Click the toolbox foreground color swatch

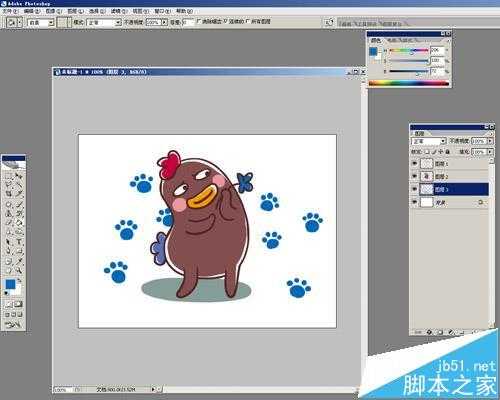[x=10, y=284]
